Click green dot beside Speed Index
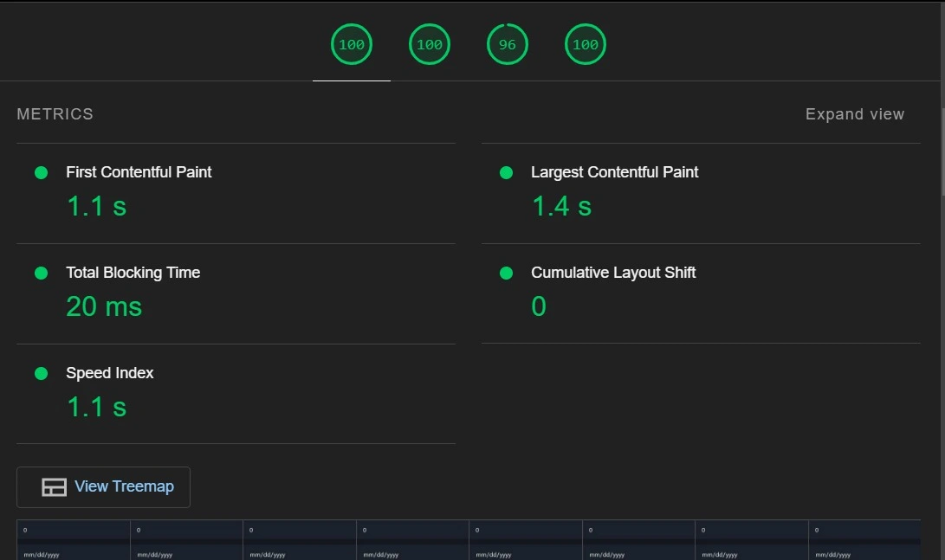945x560 pixels. click(41, 373)
